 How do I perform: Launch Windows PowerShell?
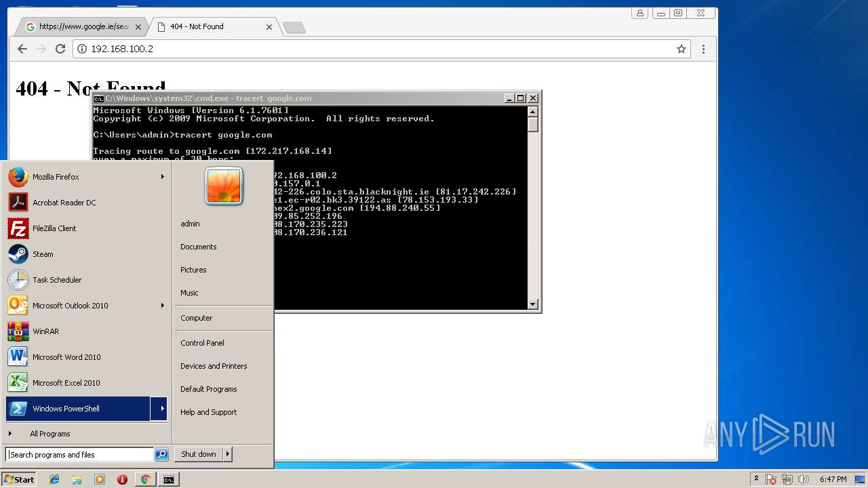77,409
